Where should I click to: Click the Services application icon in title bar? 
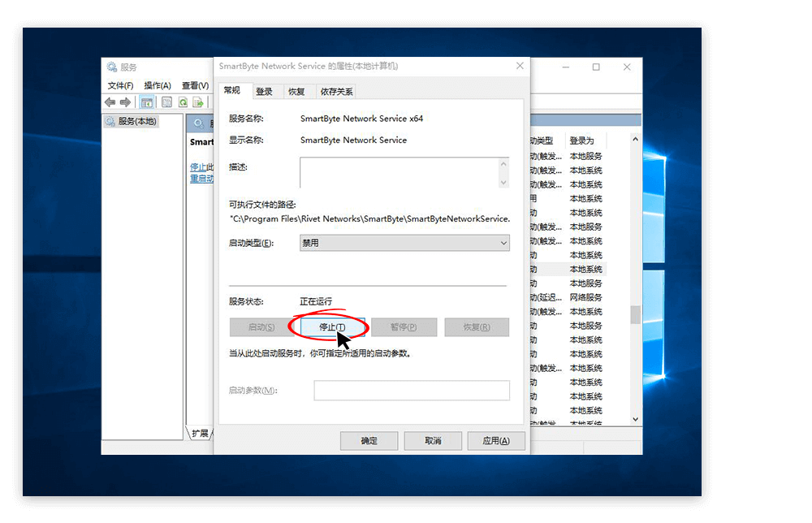point(110,67)
